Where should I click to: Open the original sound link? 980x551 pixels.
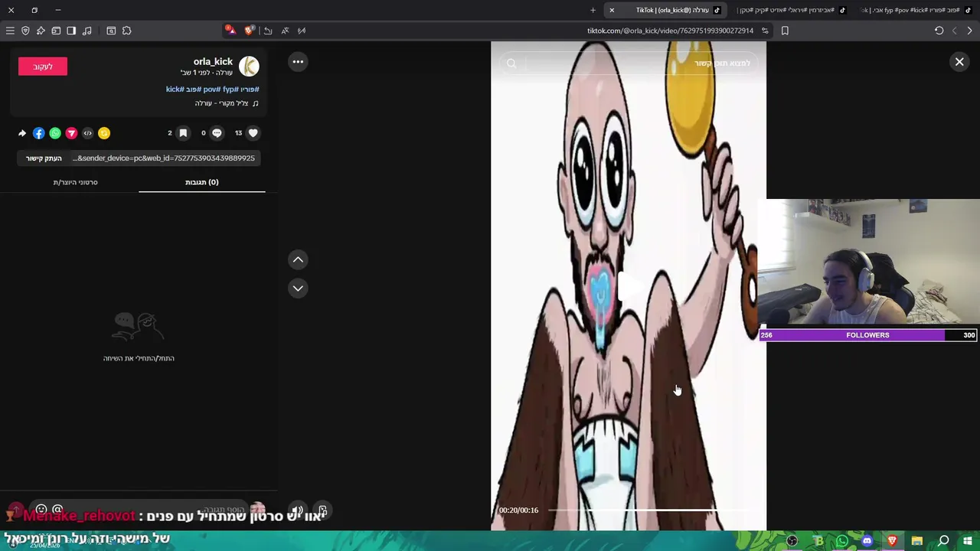(x=227, y=103)
